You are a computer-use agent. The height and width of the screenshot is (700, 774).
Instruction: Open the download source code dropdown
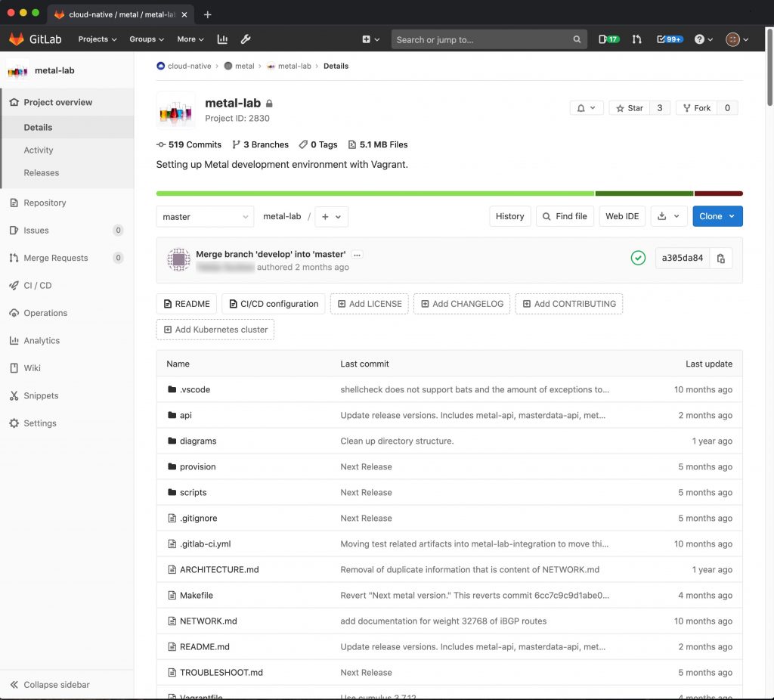(x=669, y=216)
